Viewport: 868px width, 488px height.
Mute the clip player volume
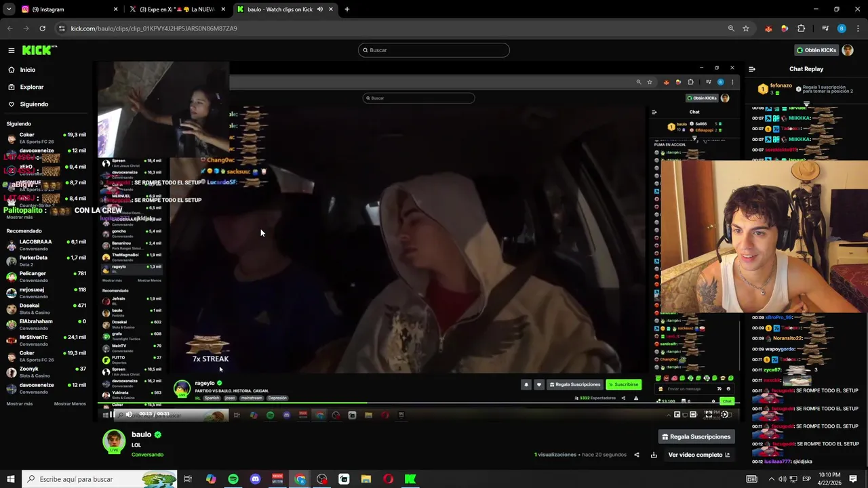tap(129, 414)
